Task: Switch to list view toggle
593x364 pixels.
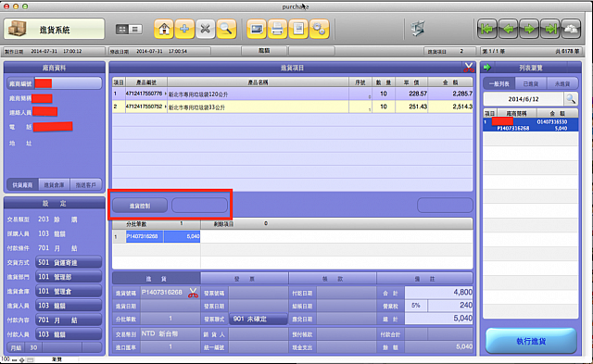Action: coord(135,29)
